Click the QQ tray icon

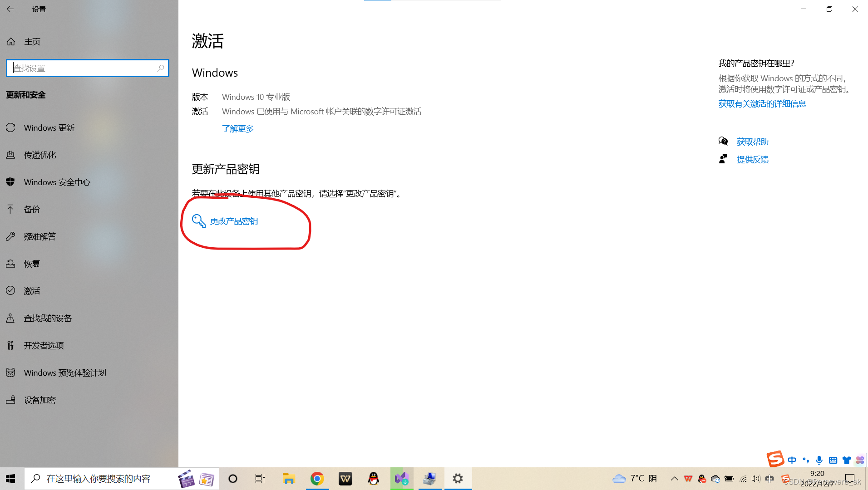[x=702, y=479]
